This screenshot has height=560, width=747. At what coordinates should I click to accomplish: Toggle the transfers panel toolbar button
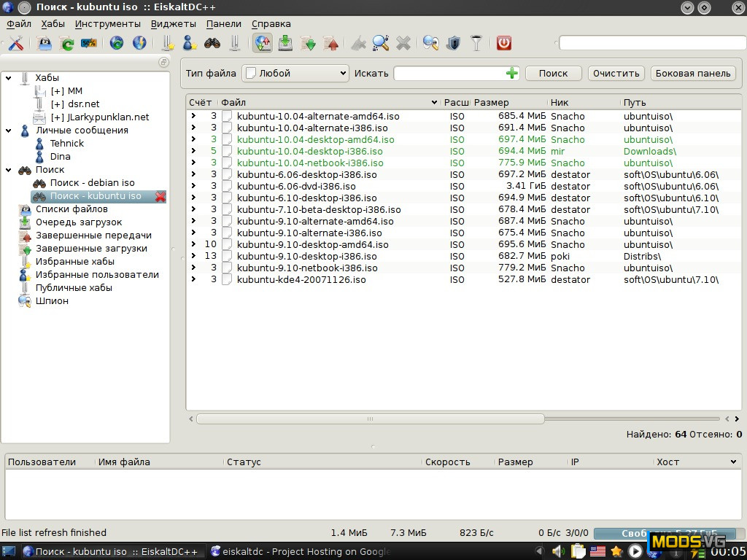pos(263,44)
